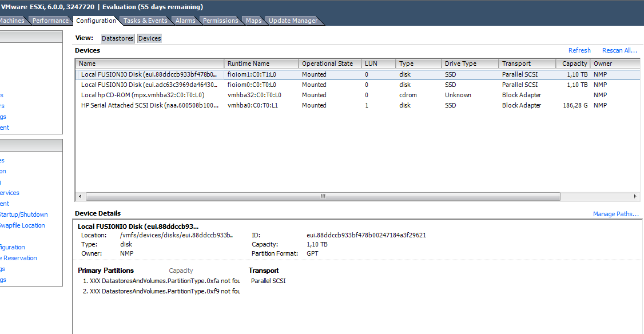644x334 pixels.
Task: Select Local FUSIONIO Disk eui.88ddccb row
Action: click(x=357, y=74)
